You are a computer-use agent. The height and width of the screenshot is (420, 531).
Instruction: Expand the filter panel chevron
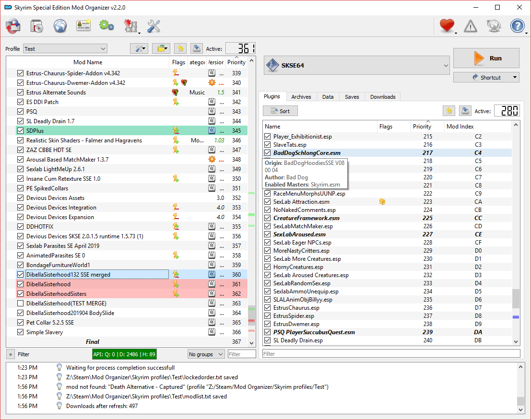pos(11,354)
